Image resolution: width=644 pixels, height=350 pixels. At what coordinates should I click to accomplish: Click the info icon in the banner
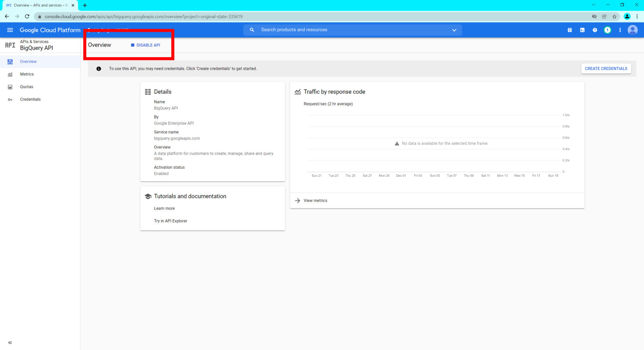(x=99, y=69)
